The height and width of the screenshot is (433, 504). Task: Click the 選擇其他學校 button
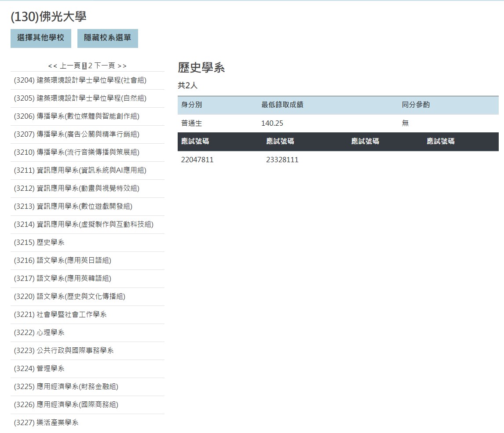click(x=41, y=38)
